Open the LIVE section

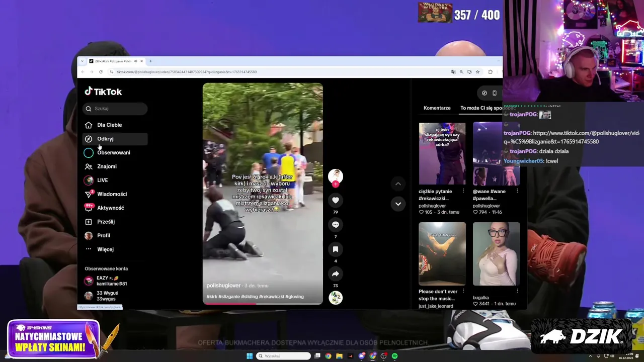(115, 180)
